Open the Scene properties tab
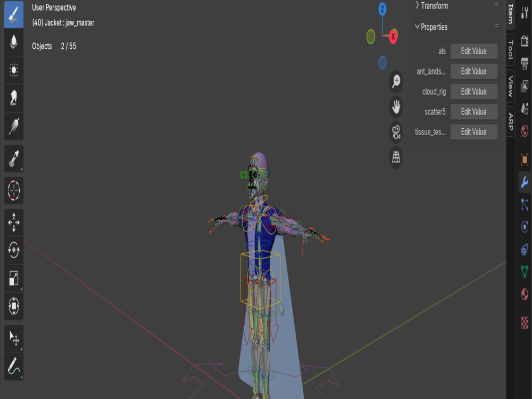The image size is (532, 399). click(x=525, y=108)
